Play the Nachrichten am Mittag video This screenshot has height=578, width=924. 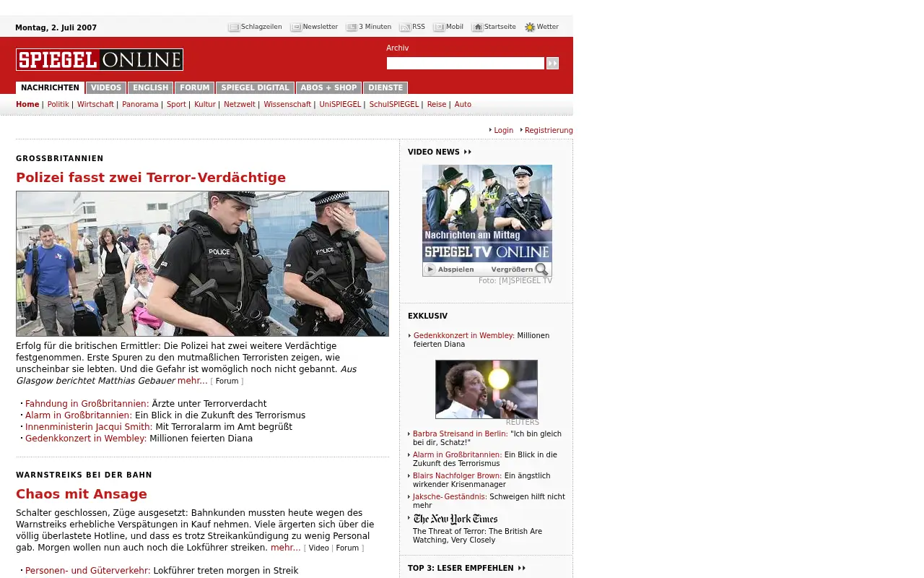(450, 269)
